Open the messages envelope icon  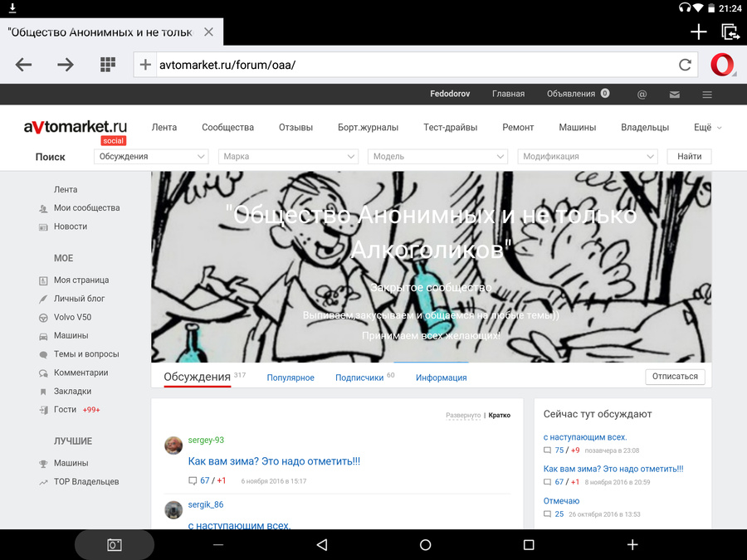(x=675, y=95)
